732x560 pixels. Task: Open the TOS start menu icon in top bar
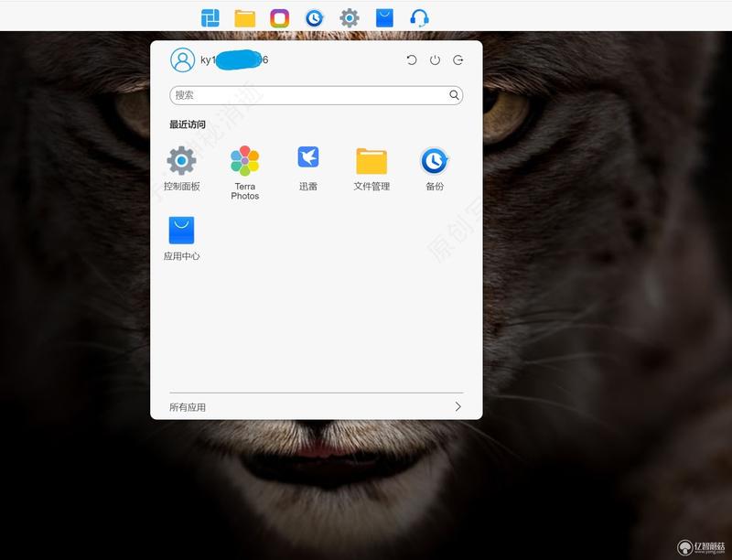coord(210,18)
